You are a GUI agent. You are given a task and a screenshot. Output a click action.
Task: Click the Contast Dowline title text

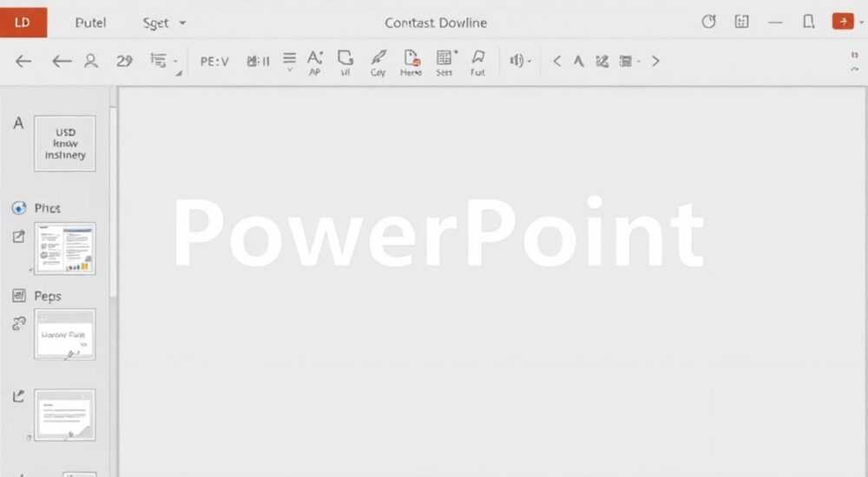(436, 23)
